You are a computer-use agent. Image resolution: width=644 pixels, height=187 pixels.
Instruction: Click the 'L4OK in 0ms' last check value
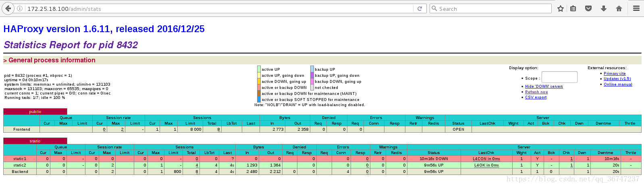point(486,165)
